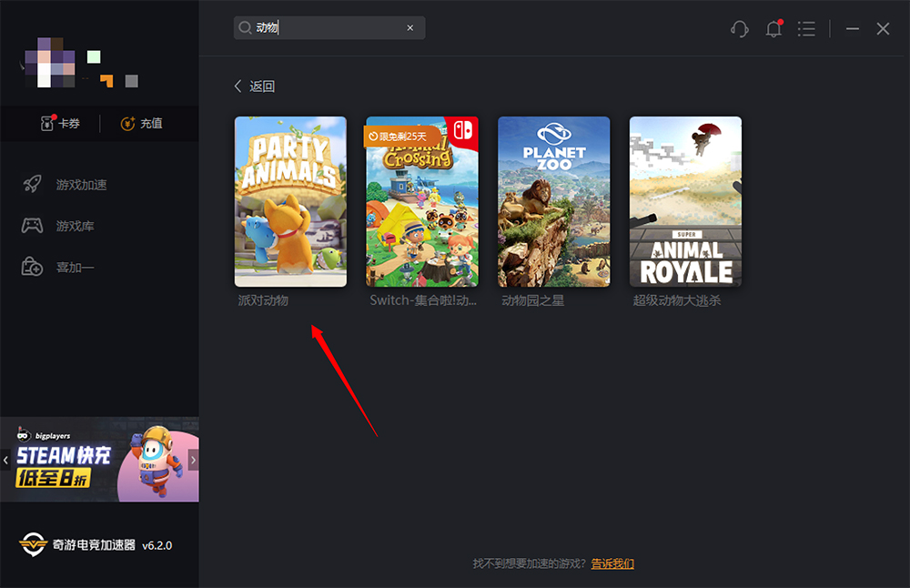Click the 动物园之星 game title
Viewport: 910px width, 588px height.
(x=532, y=300)
